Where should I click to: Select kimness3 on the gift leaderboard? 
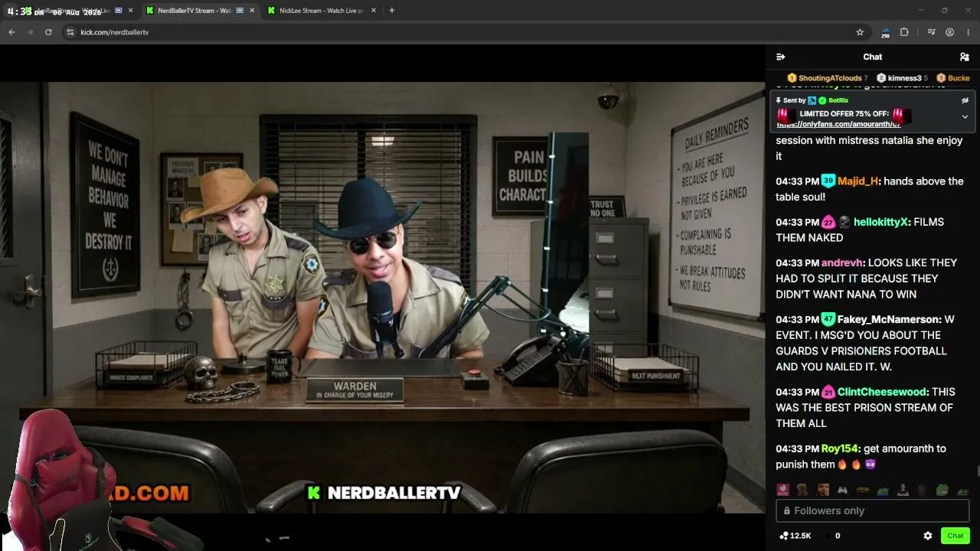coord(904,78)
